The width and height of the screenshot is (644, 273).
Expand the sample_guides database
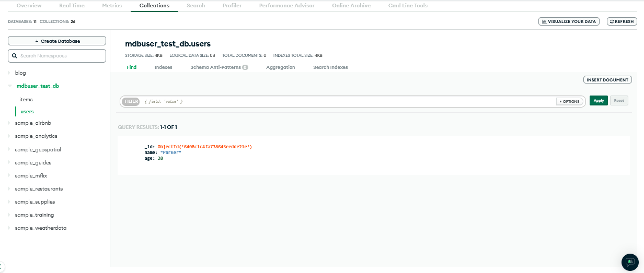(x=9, y=163)
